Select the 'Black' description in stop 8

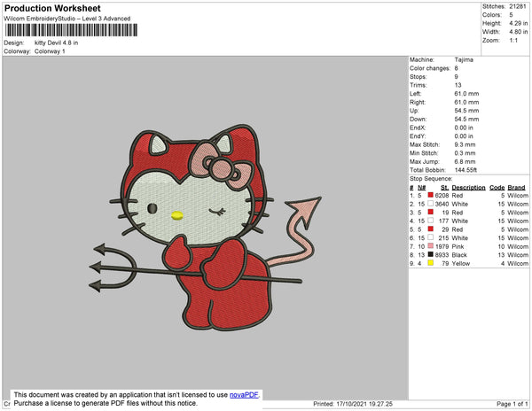(459, 255)
